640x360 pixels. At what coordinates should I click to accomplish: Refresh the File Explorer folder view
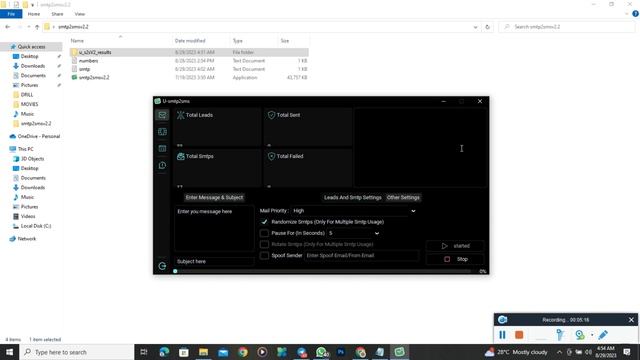pos(487,27)
